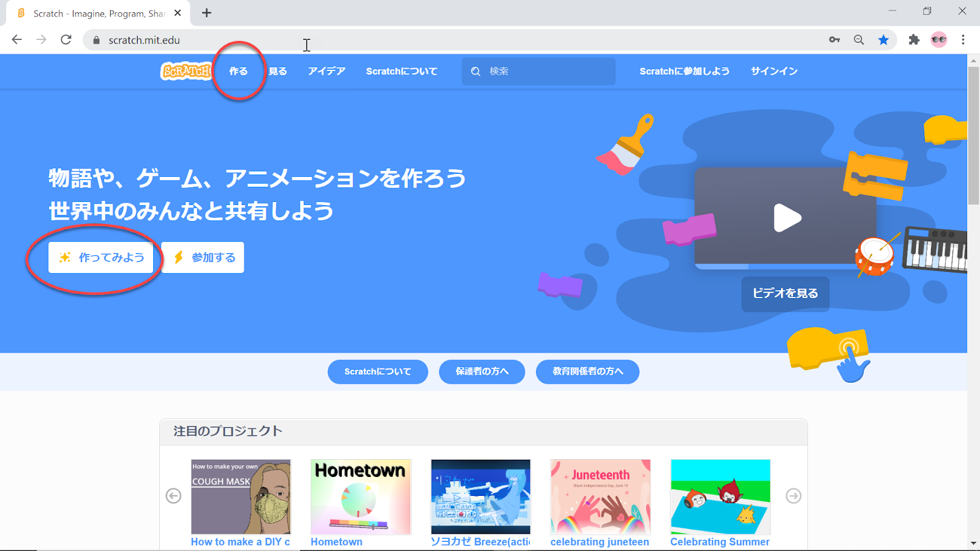Click the 保護者の方へ button
The image size is (980, 551).
[x=482, y=372]
